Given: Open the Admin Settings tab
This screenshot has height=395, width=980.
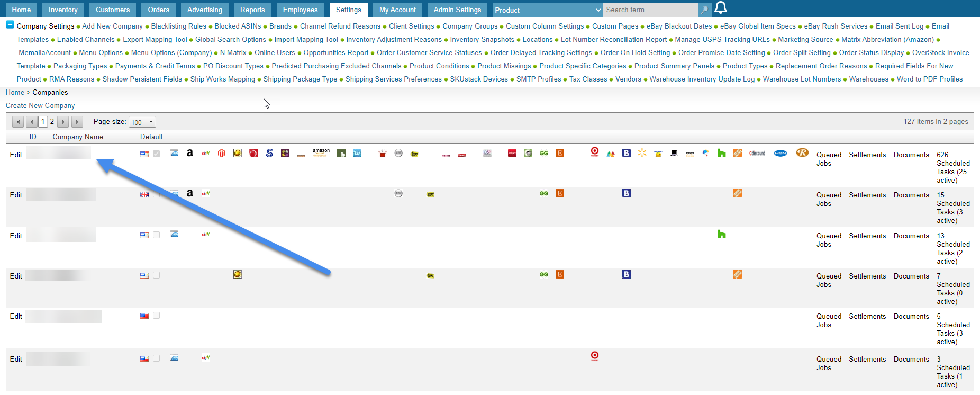Looking at the screenshot, I should 458,10.
